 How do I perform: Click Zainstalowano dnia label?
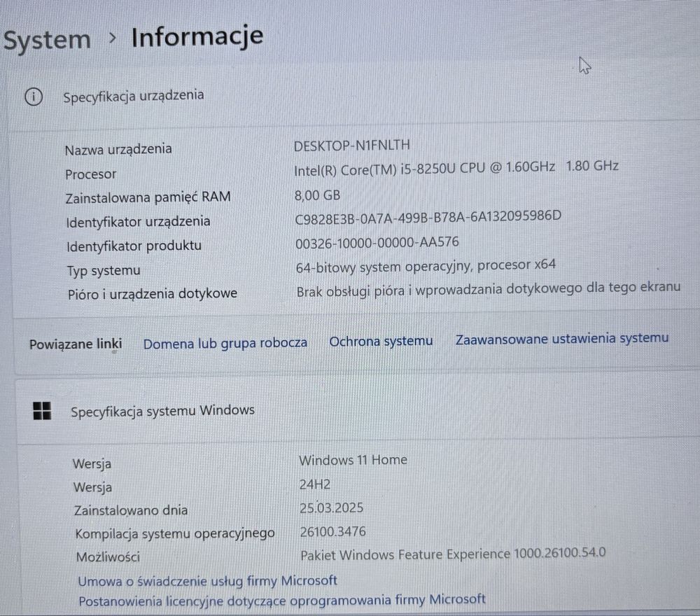click(x=131, y=510)
